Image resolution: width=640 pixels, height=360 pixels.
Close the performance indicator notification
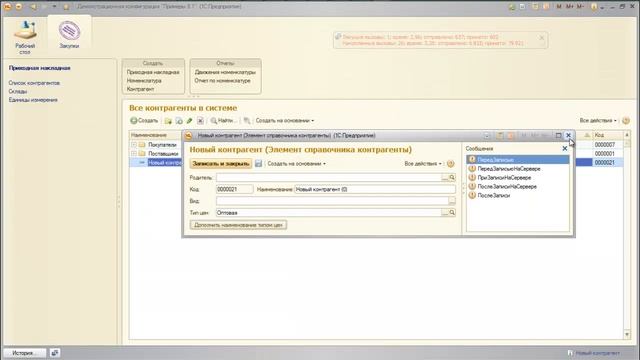(x=542, y=38)
